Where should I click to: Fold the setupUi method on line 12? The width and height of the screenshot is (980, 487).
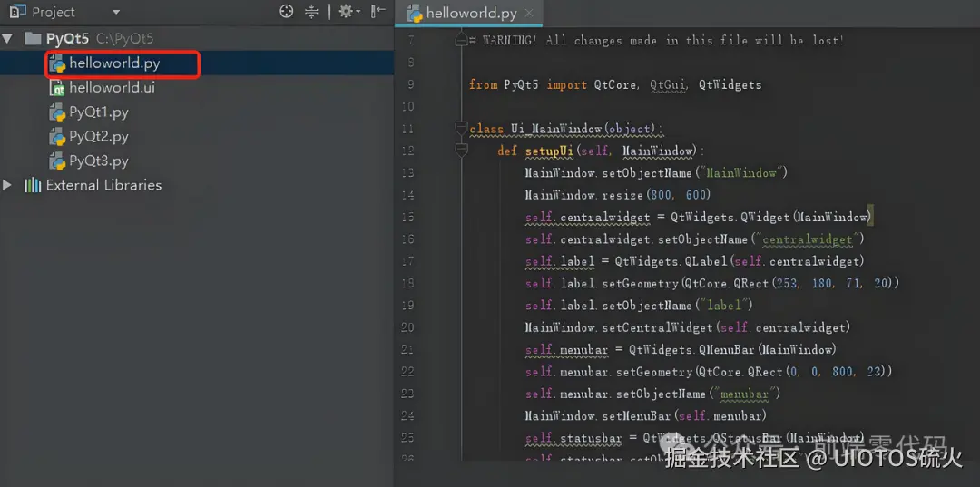(x=462, y=150)
